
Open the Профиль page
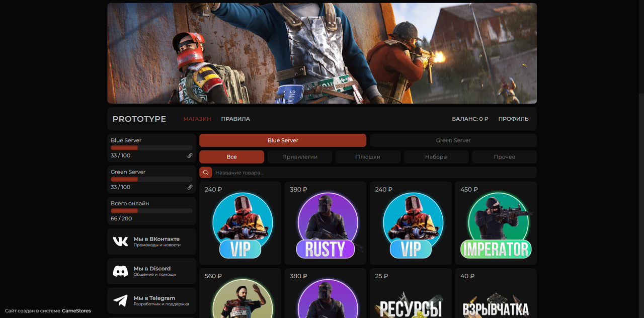click(x=513, y=119)
